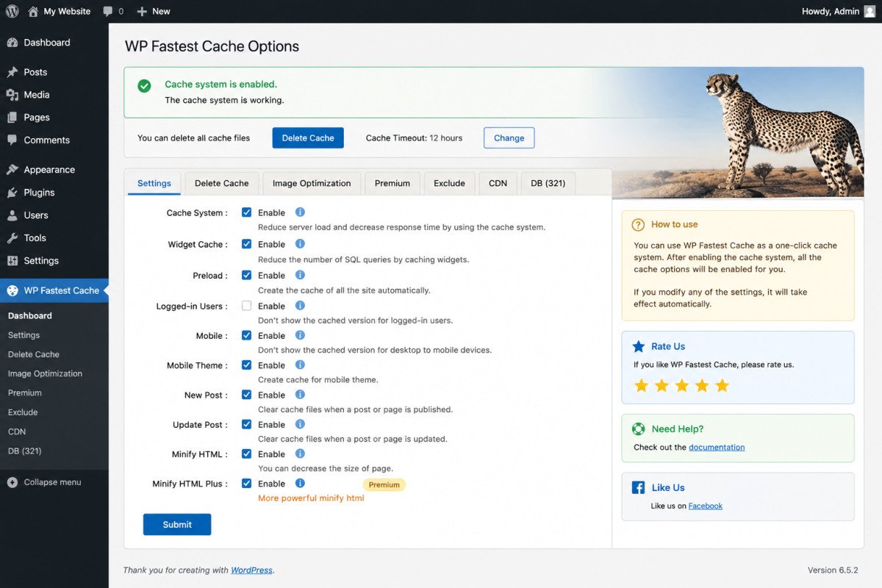Toggle the Preload checkbox
Viewport: 882px width, 588px height.
coord(247,275)
